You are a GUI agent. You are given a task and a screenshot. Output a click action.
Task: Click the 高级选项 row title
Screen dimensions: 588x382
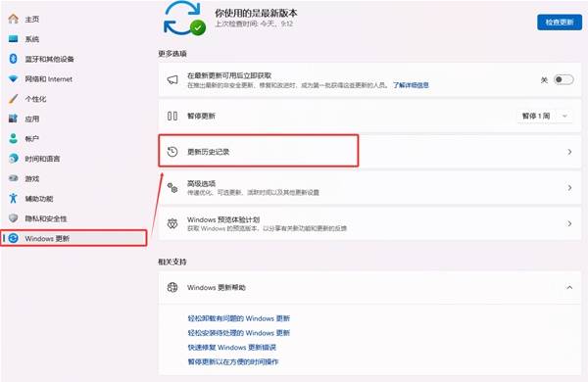click(201, 183)
